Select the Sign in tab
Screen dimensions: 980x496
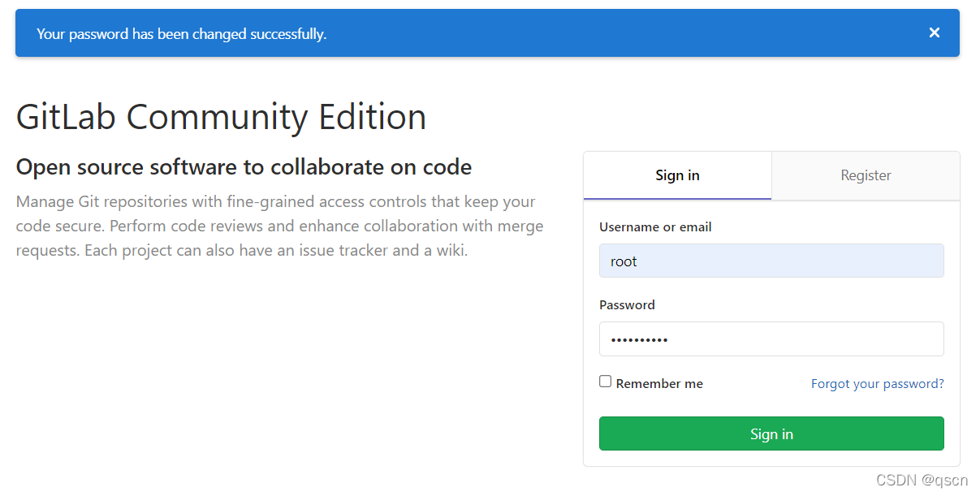677,175
